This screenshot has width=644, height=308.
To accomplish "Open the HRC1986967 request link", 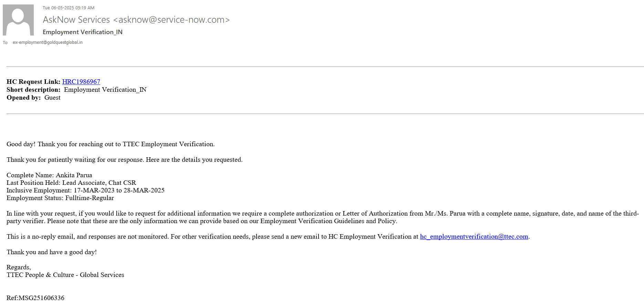I will tap(81, 82).
